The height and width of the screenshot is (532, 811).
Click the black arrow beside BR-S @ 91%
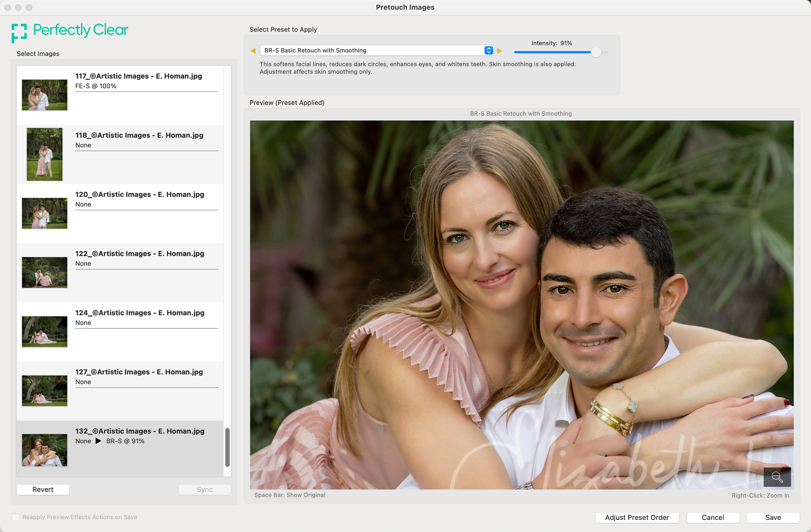click(x=99, y=441)
